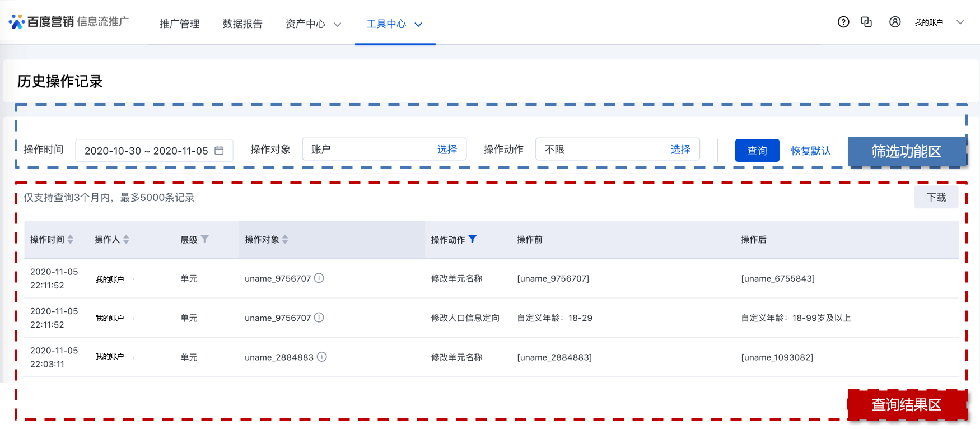Click info icon next to first uname_9756707
This screenshot has width=980, height=429.
click(x=319, y=278)
